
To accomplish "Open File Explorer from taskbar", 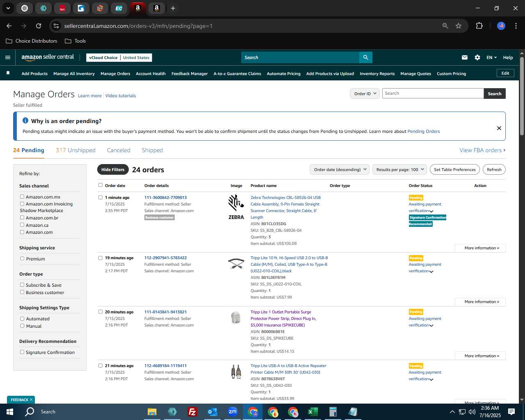I will click(x=152, y=412).
